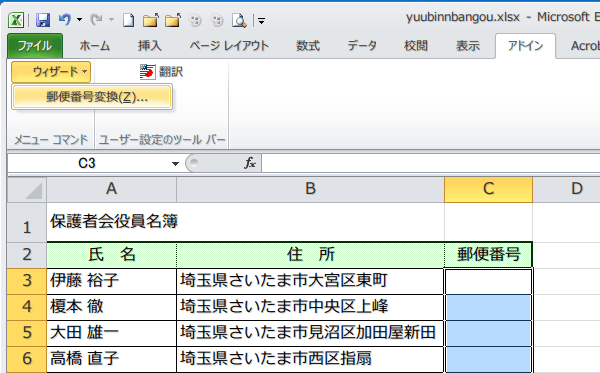This screenshot has width=600, height=373.
Task: Select cell with 伊藤 裕子
Action: point(111,281)
